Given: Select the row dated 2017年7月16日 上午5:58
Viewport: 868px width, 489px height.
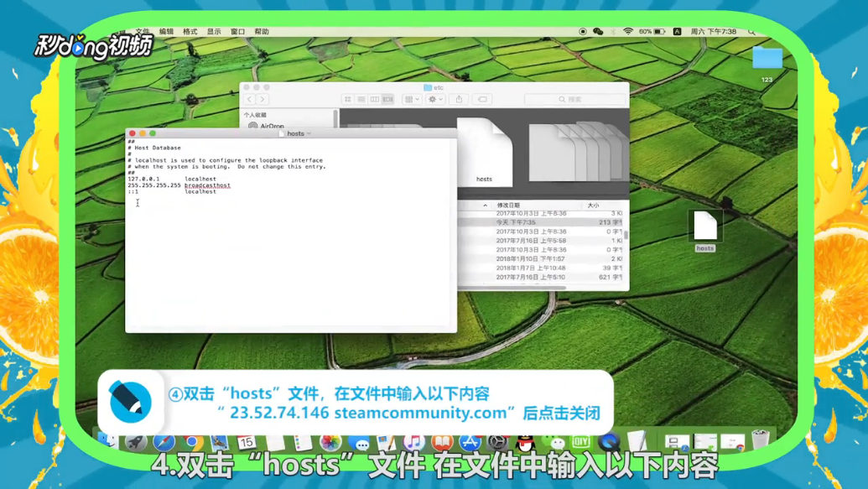Looking at the screenshot, I should tap(542, 241).
